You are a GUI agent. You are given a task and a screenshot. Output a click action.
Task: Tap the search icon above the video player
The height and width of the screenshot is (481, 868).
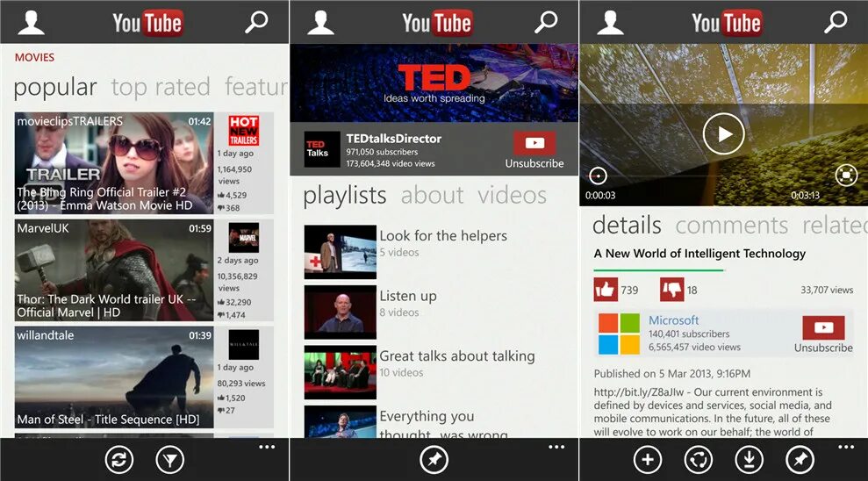[x=836, y=23]
